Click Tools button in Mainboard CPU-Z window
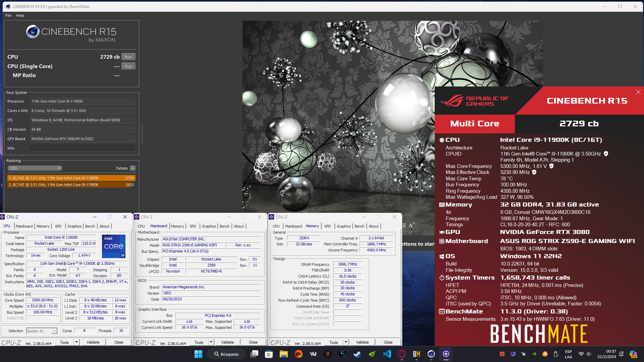The height and width of the screenshot is (362, 644). (199, 342)
